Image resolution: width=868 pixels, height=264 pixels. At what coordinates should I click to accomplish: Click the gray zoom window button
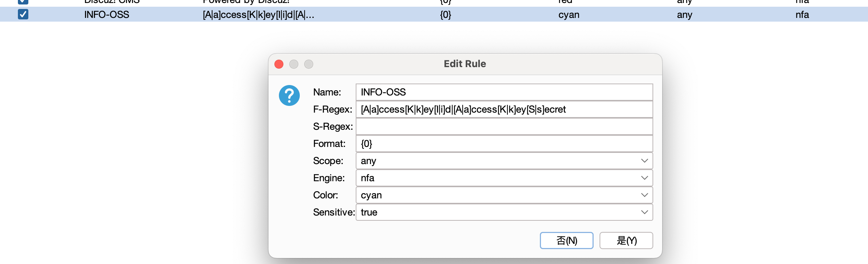pyautogui.click(x=309, y=64)
